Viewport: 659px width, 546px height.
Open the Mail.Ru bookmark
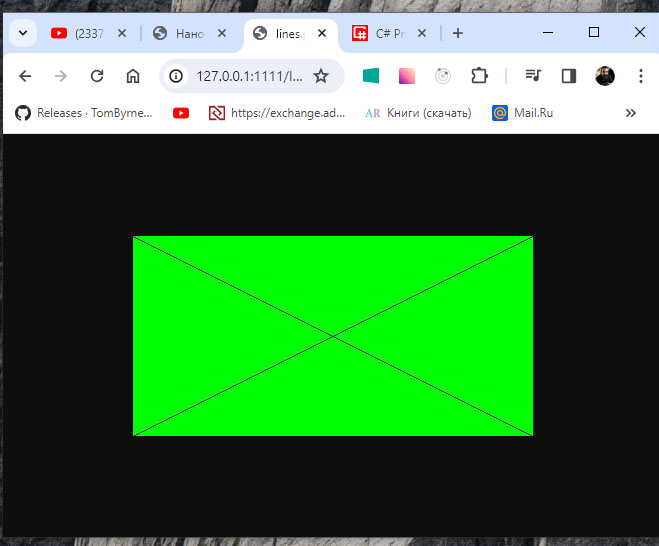click(x=522, y=113)
